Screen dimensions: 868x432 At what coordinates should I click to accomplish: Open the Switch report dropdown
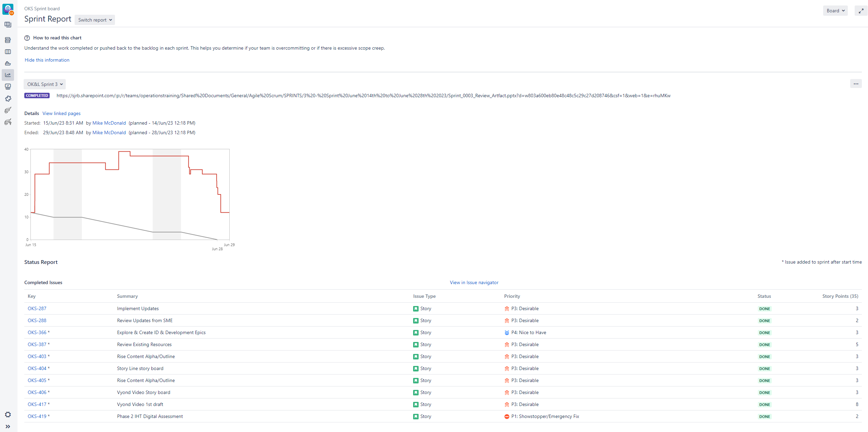pos(95,20)
